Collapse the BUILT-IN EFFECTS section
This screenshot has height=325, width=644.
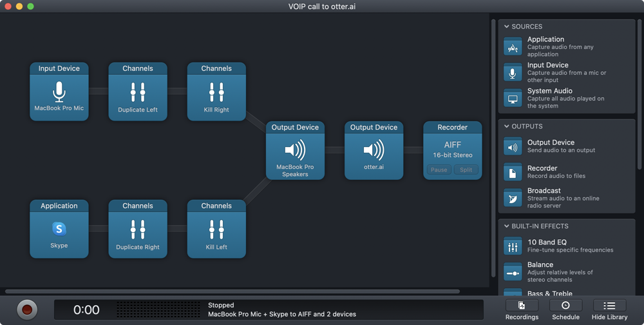click(x=507, y=226)
